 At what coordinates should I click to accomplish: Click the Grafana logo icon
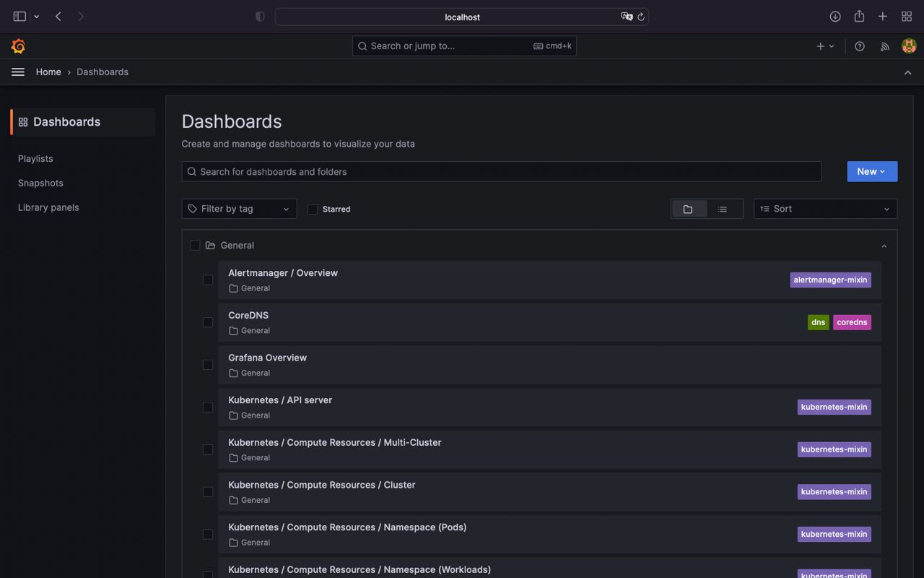(19, 46)
